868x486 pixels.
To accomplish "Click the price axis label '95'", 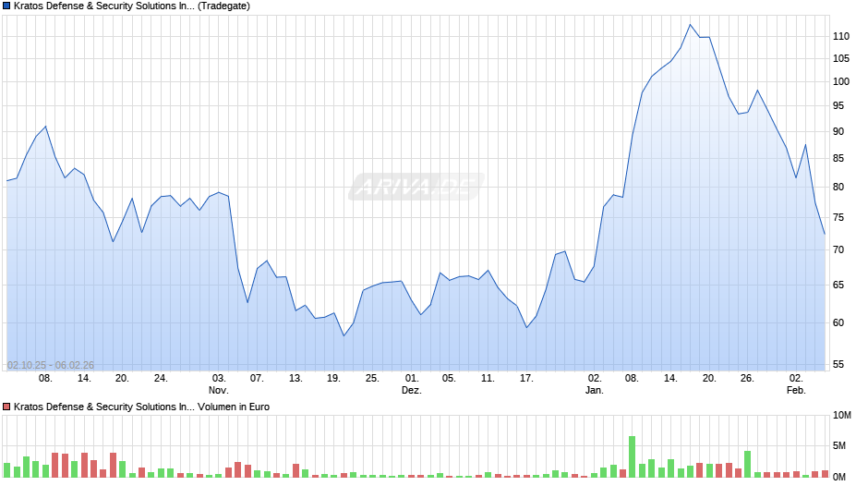I will (x=838, y=106).
